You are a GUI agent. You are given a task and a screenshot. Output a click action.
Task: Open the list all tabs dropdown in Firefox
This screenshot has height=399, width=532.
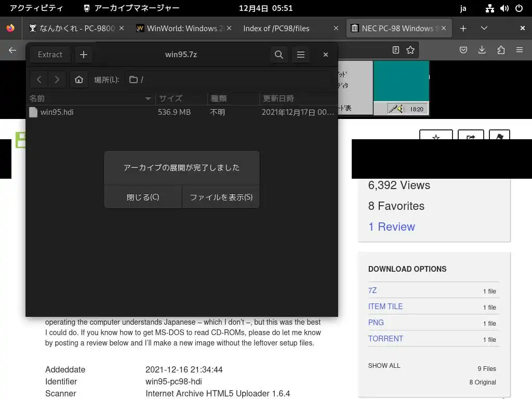tap(484, 29)
